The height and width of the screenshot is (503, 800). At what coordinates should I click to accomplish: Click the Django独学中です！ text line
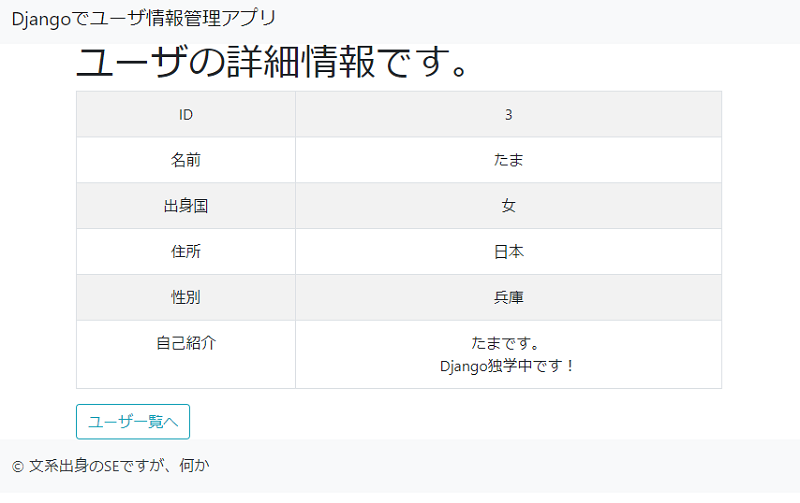[x=508, y=366]
